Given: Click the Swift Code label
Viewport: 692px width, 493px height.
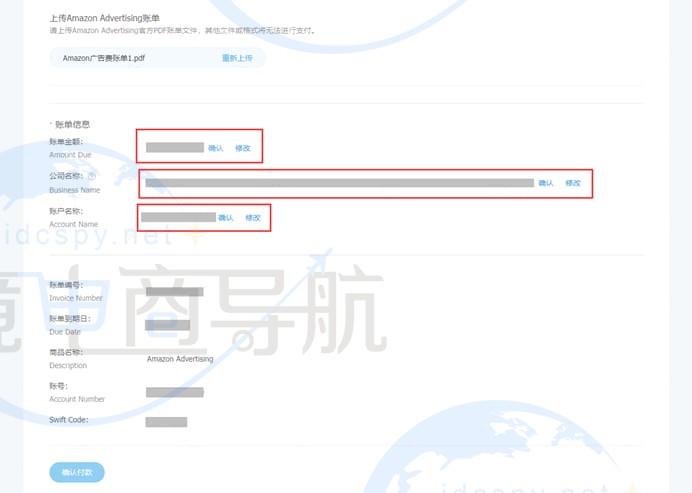Looking at the screenshot, I should pos(68,420).
